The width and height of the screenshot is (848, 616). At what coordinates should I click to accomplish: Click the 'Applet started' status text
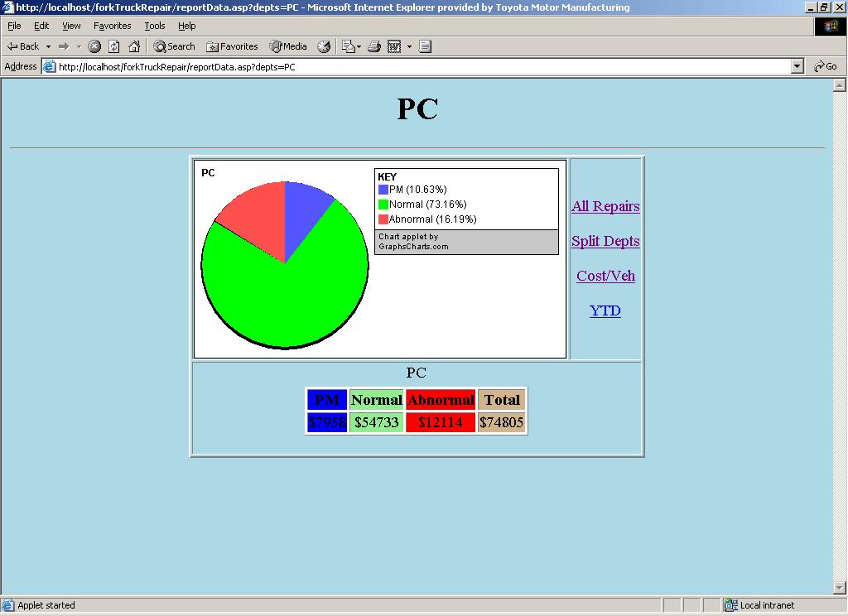click(46, 605)
